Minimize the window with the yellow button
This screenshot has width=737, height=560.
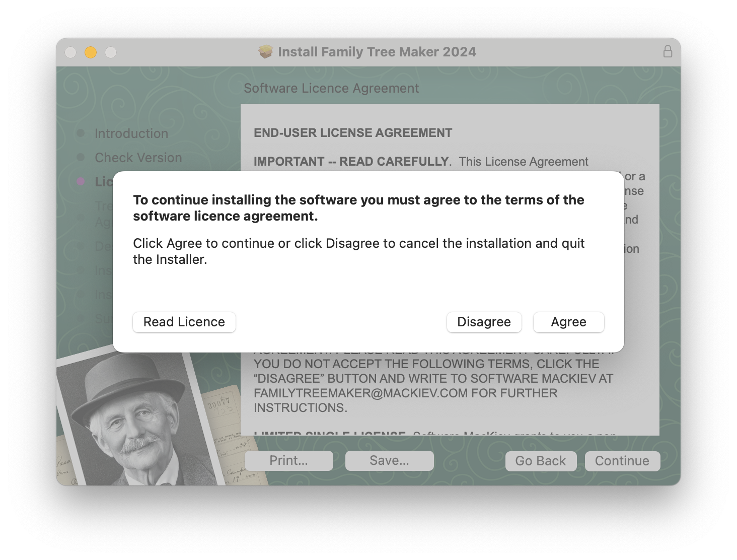coord(91,52)
